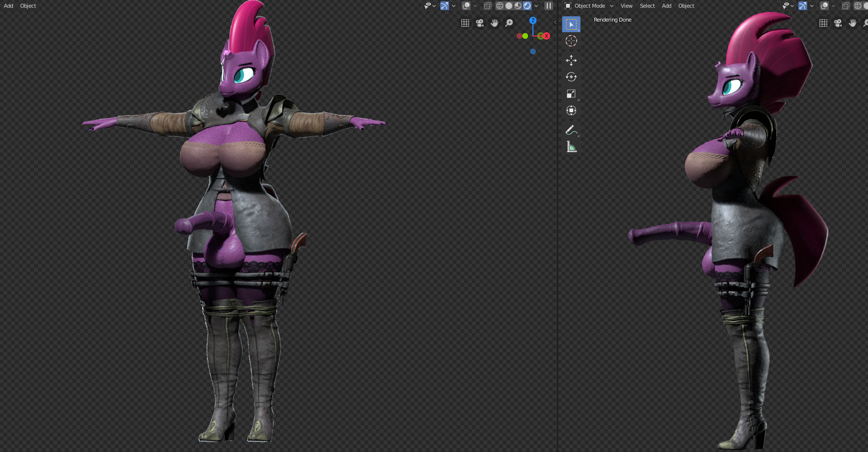Screen dimensions: 868x452
Task: Pause the render preview in left viewport
Action: coord(548,6)
